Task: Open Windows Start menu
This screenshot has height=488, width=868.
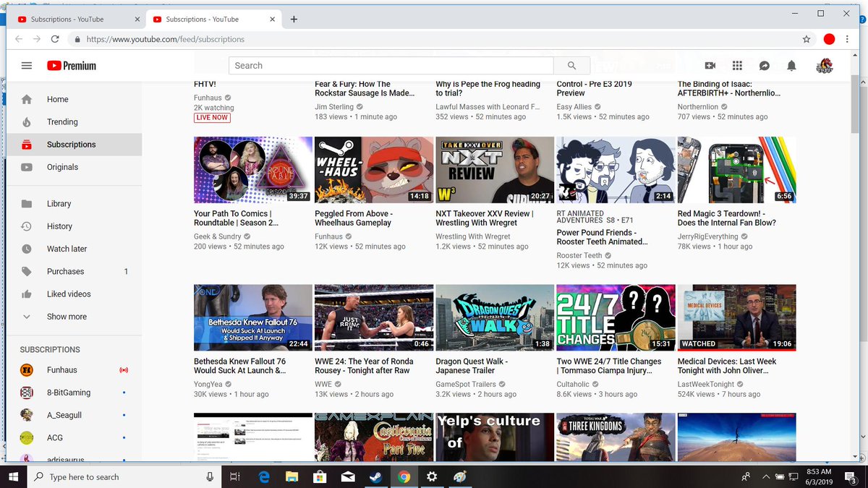Action: click(14, 476)
